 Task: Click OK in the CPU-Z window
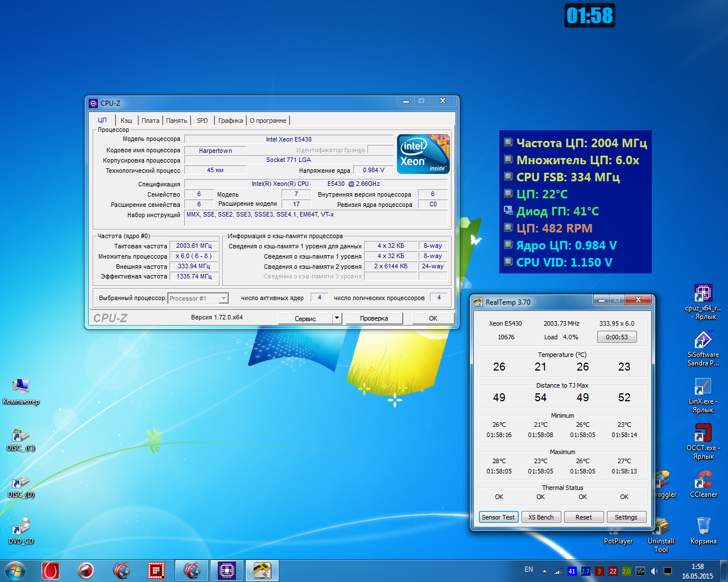tap(433, 318)
